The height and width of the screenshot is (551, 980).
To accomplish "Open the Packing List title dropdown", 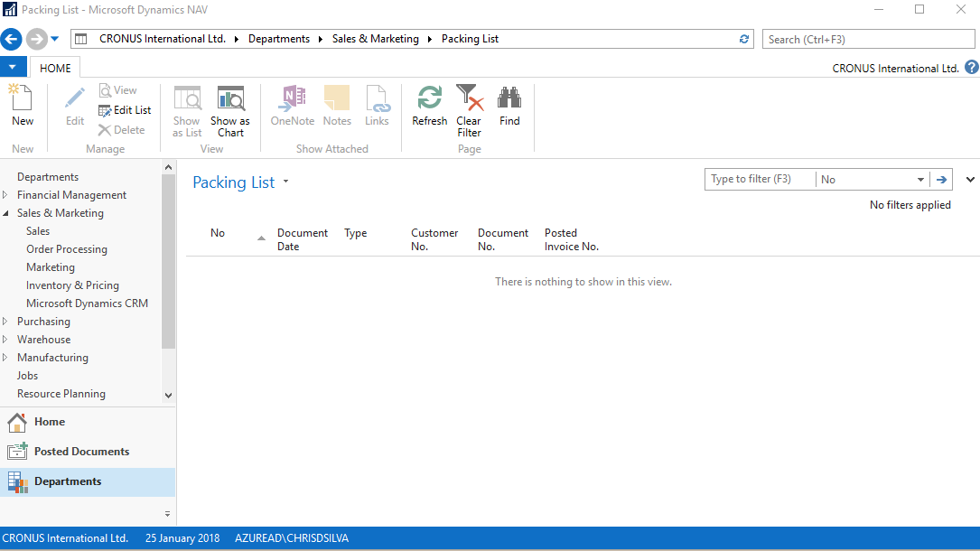I will (285, 182).
